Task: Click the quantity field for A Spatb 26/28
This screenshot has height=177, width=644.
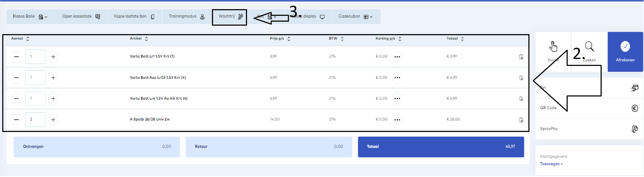Action: click(35, 119)
